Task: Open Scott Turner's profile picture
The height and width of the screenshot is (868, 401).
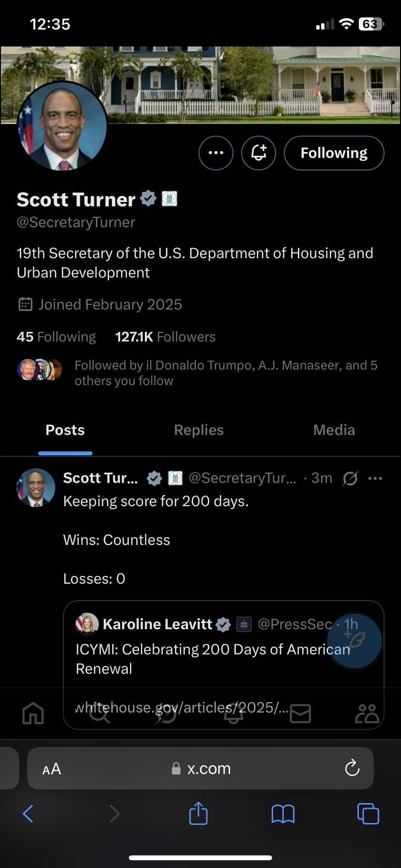Action: coord(62,126)
